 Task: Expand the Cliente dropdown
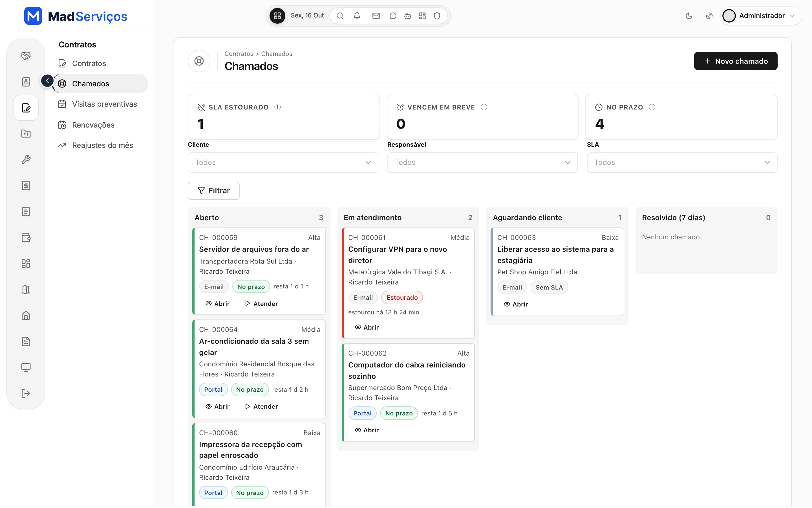point(283,163)
